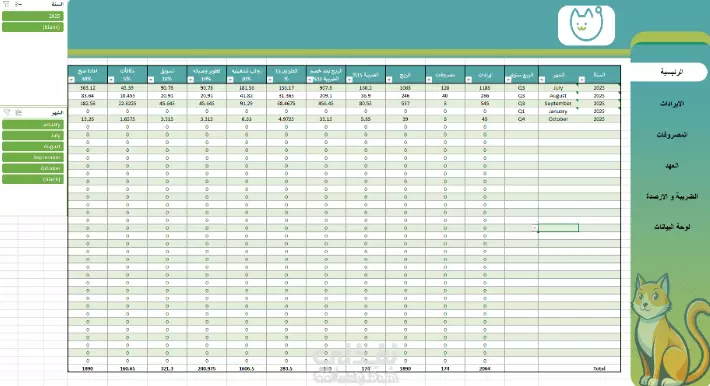Screen dimensions: 710x386
Task: Toggle multi-select on the السنة slicer
Action: (18, 4)
